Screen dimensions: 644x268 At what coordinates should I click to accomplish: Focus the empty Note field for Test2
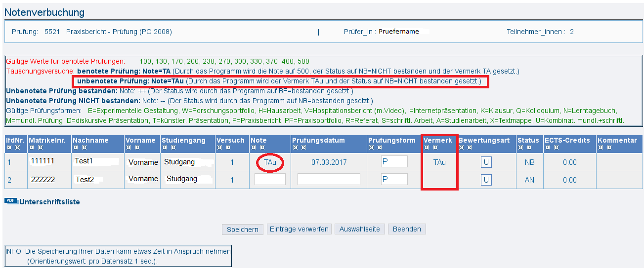270,179
